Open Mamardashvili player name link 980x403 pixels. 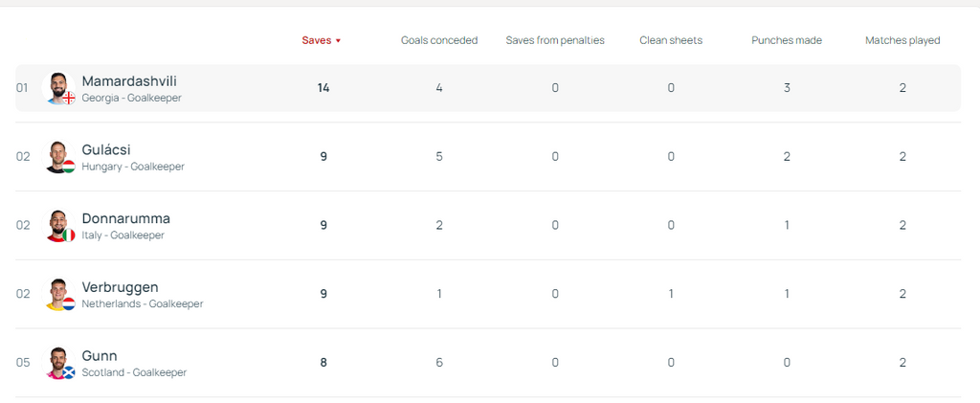tap(129, 81)
